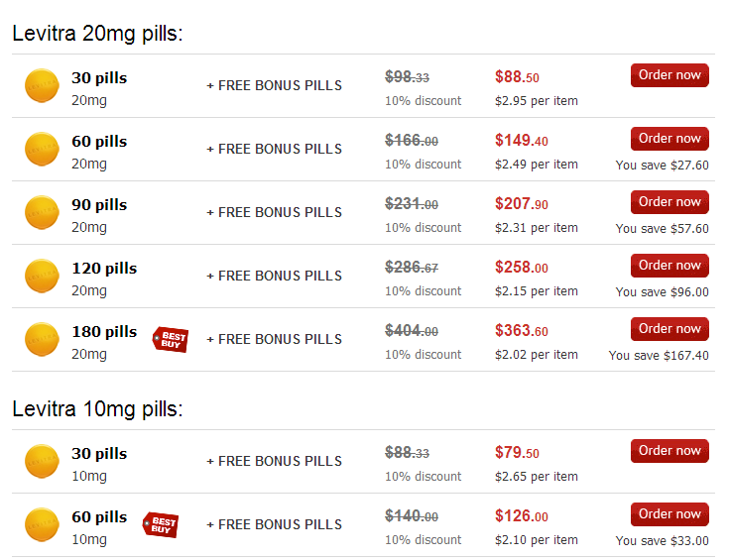Click Order now for 30 pills 20mg
Image resolution: width=729 pixels, height=560 pixels.
pos(669,75)
